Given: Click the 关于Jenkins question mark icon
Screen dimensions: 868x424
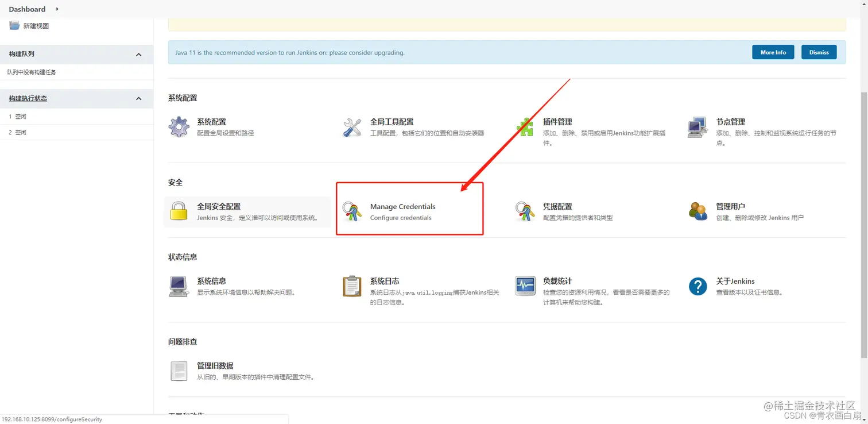Looking at the screenshot, I should click(x=698, y=286).
